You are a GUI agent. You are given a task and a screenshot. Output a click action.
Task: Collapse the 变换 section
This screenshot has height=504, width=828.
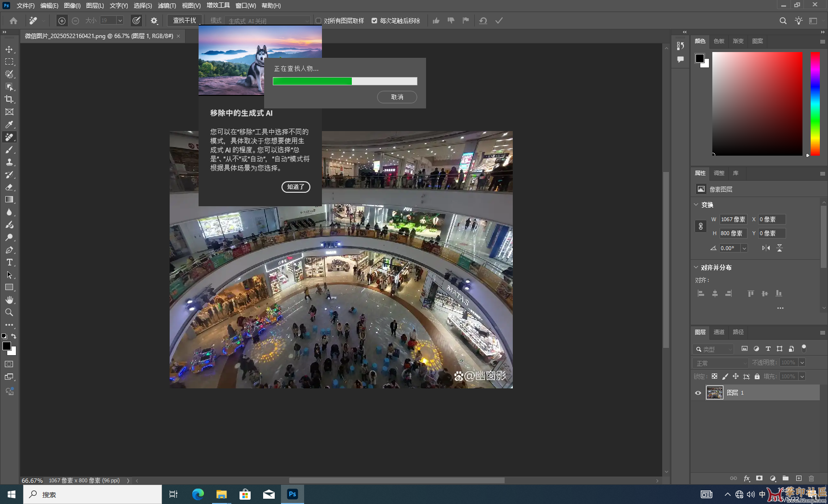696,205
